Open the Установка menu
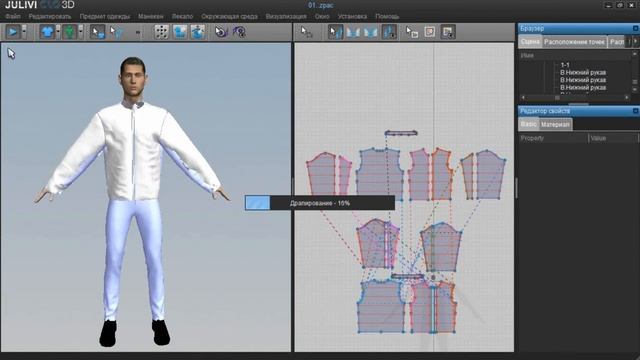 click(x=352, y=16)
